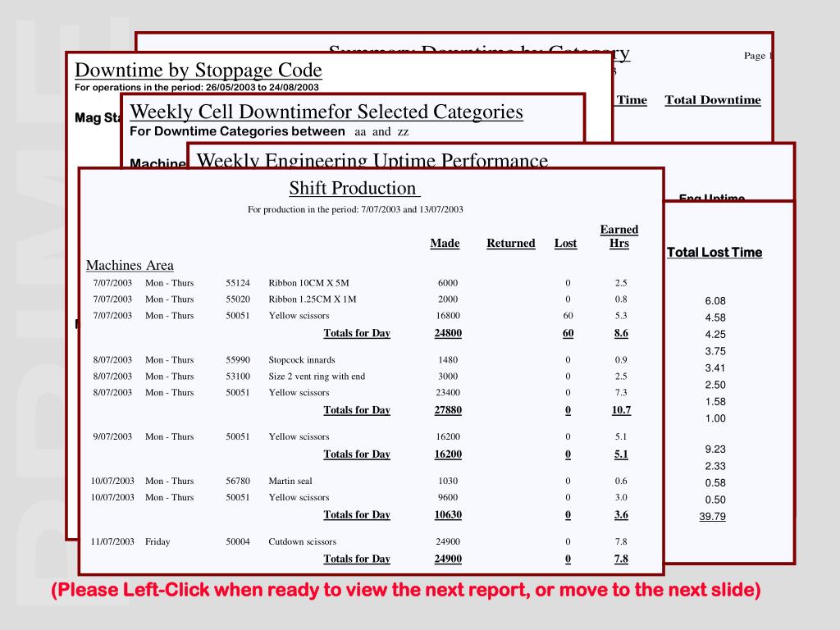Click For Downtime Categories between aa and zz
This screenshot has height=630, width=840.
269,132
